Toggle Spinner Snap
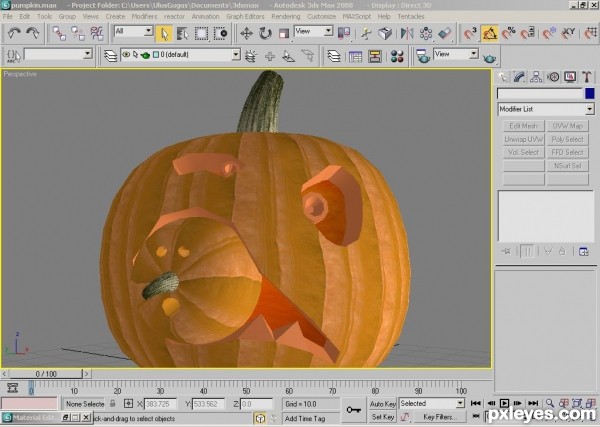 click(x=527, y=33)
